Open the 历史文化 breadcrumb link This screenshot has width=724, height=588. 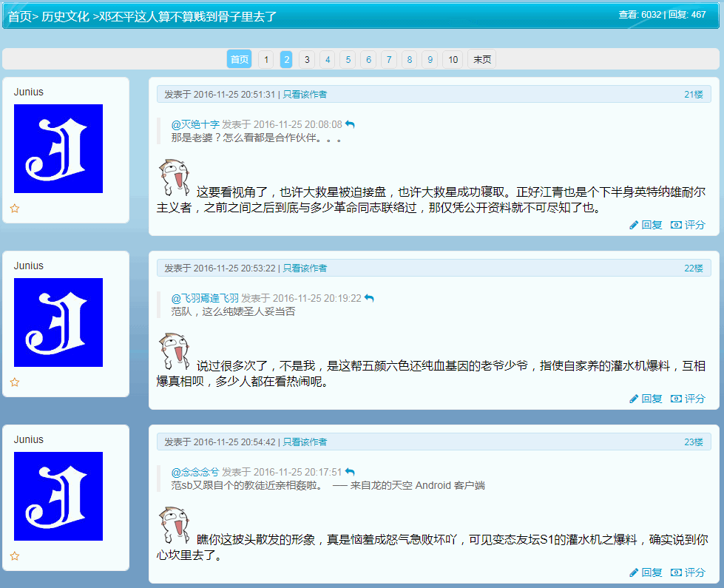[65, 16]
